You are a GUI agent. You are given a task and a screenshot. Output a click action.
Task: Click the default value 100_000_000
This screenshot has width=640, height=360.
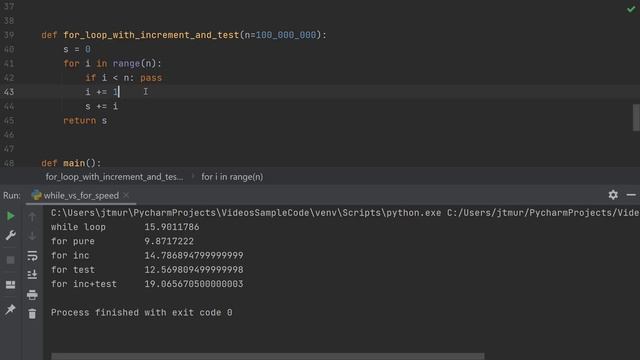point(286,35)
